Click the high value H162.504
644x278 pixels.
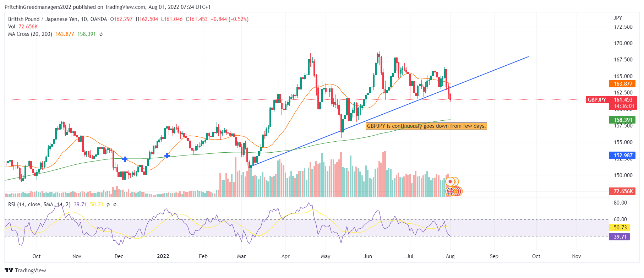(147, 19)
